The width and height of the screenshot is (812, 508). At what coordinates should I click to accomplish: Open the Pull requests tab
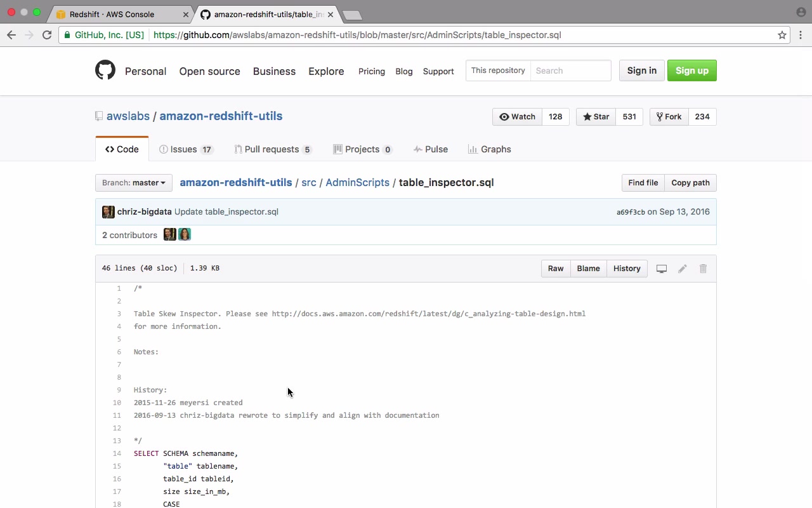tap(273, 149)
